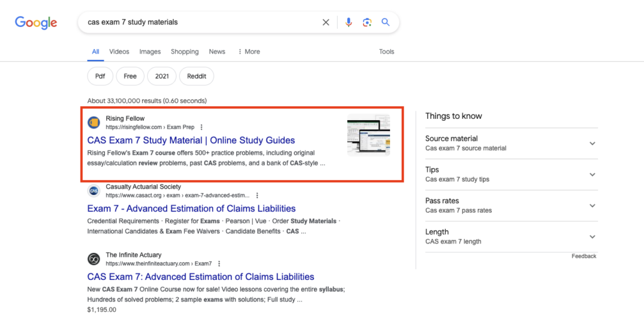Submit search with the magnifying glass icon

point(386,22)
